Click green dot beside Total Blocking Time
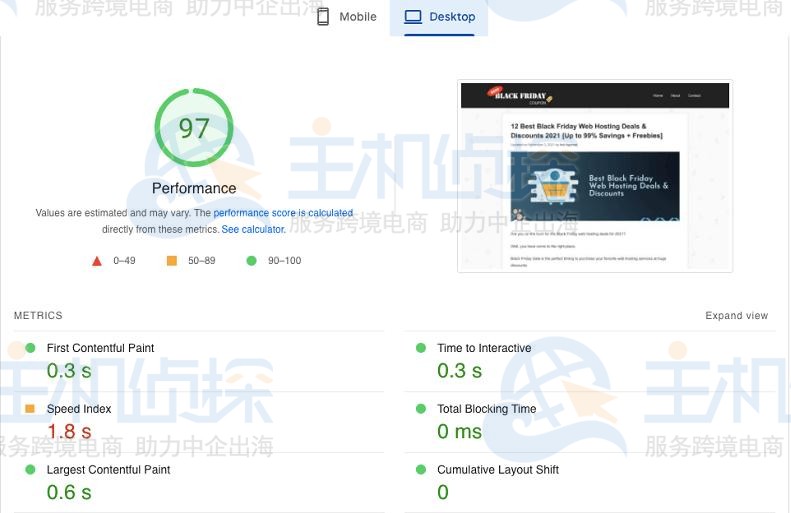This screenshot has height=513, width=791. click(x=421, y=409)
